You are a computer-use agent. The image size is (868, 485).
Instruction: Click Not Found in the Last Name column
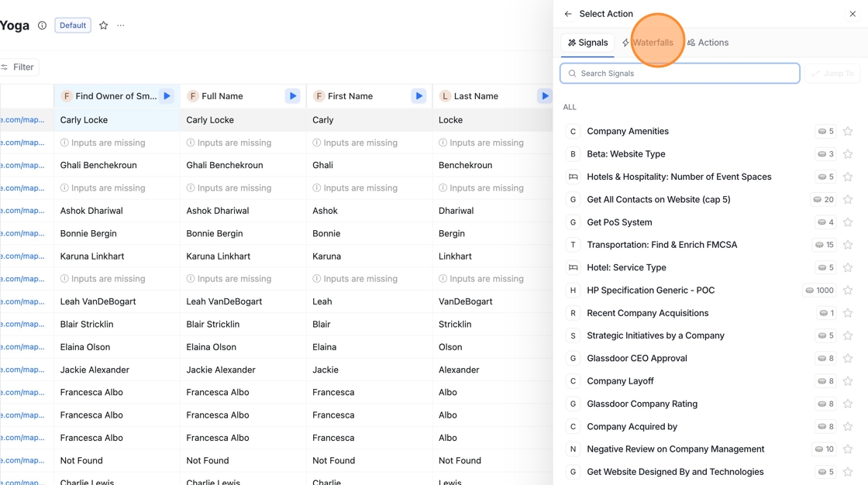coord(460,460)
